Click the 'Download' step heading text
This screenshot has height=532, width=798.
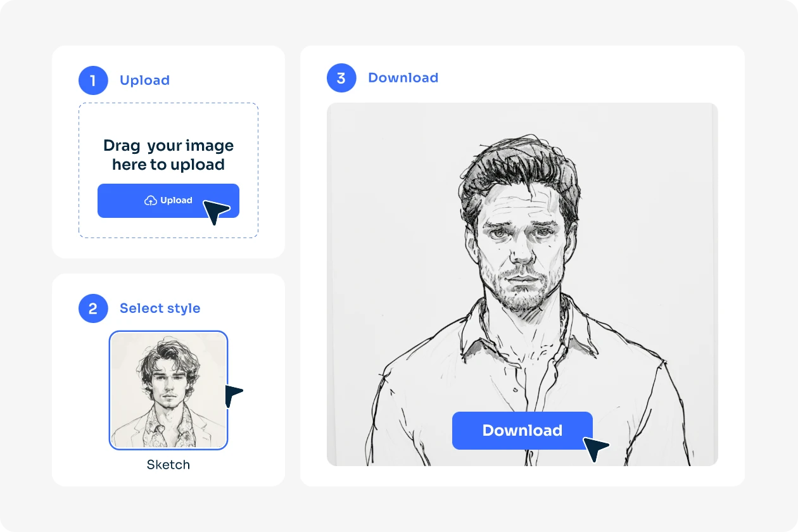coord(403,78)
